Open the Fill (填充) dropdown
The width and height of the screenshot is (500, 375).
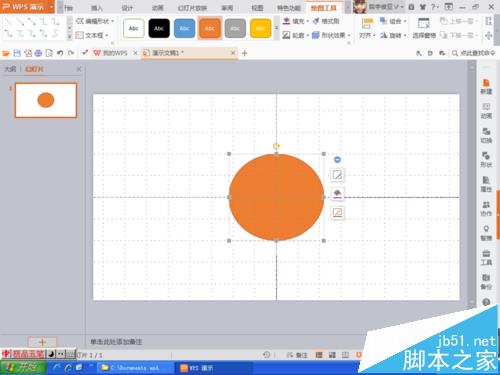(295, 21)
